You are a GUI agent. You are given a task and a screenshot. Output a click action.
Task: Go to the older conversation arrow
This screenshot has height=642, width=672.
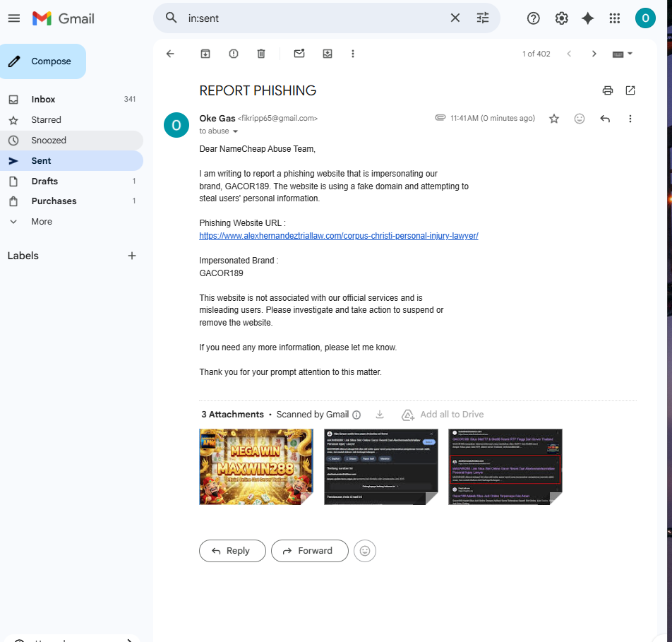[x=594, y=54]
